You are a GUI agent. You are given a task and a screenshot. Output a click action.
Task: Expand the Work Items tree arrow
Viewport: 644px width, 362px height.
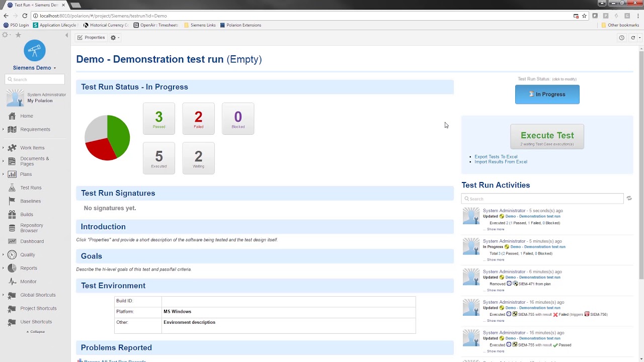3,148
